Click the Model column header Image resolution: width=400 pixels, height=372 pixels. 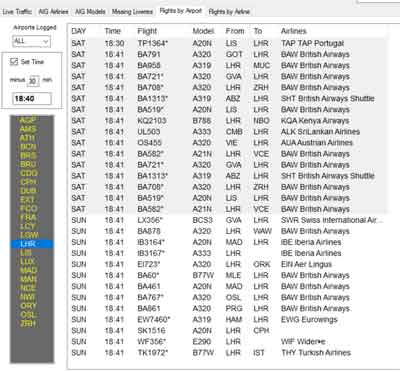[203, 31]
